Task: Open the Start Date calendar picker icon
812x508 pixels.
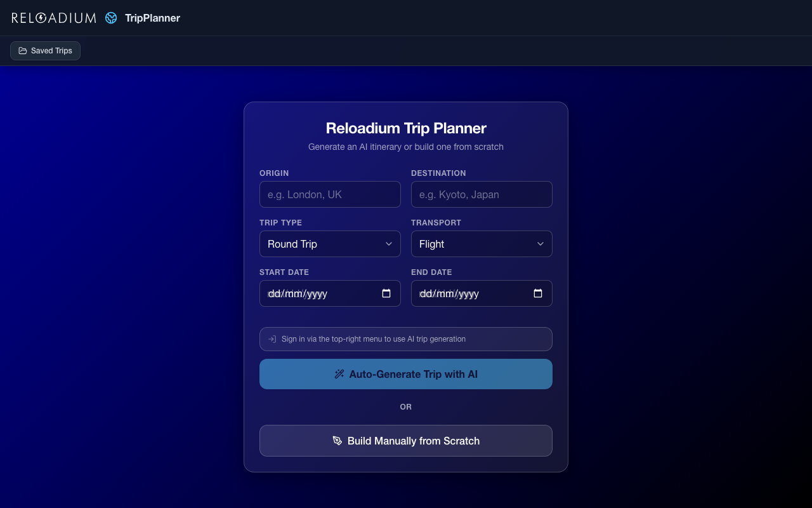Action: tap(386, 293)
